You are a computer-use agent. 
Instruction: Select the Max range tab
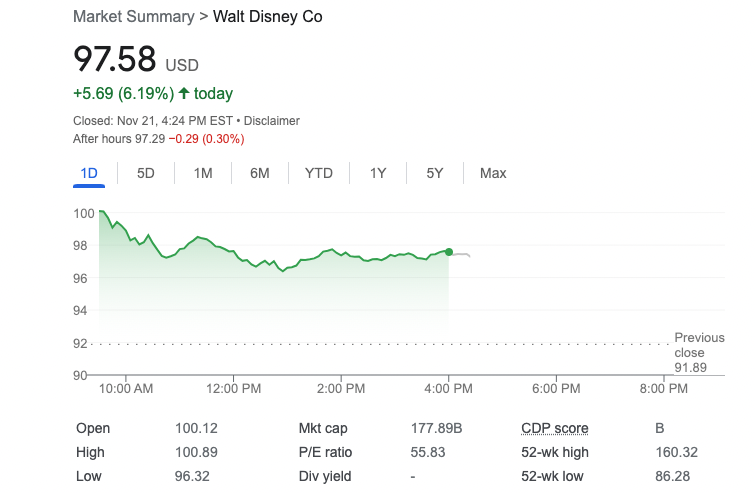point(493,173)
